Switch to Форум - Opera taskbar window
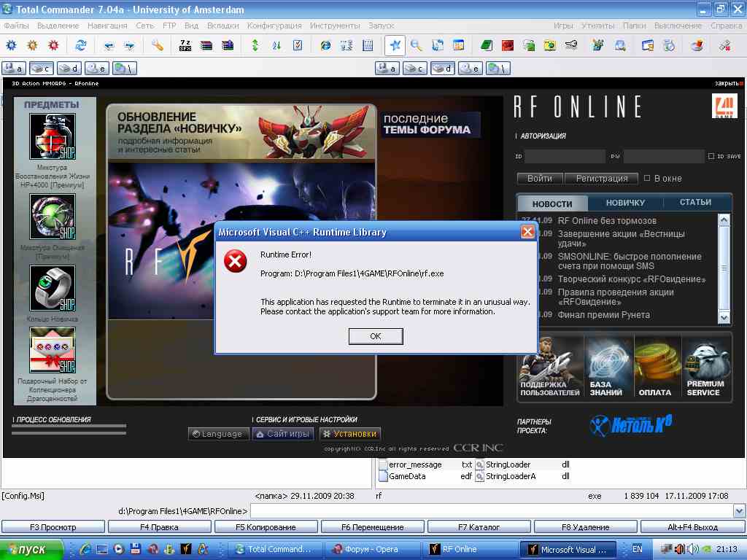Viewport: 747px width, 560px height. coord(373,550)
